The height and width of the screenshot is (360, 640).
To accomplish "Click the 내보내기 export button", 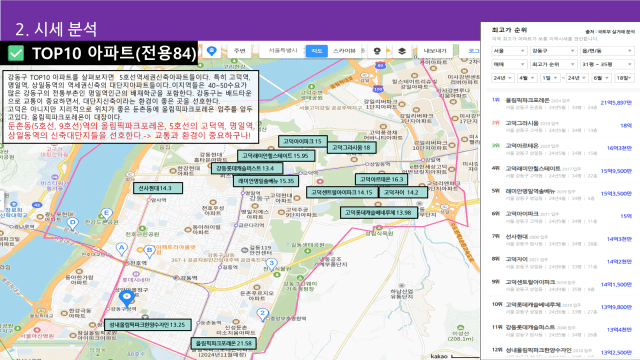I will 435,51.
